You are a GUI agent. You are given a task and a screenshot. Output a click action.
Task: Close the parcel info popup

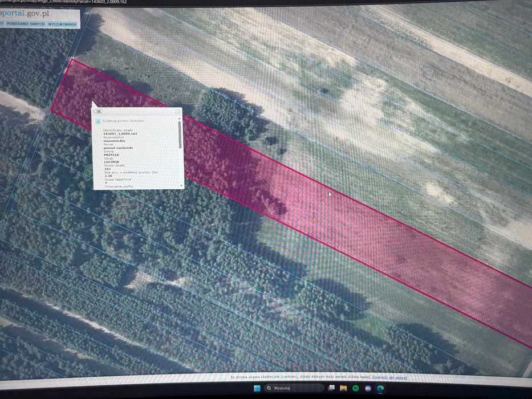(x=177, y=111)
